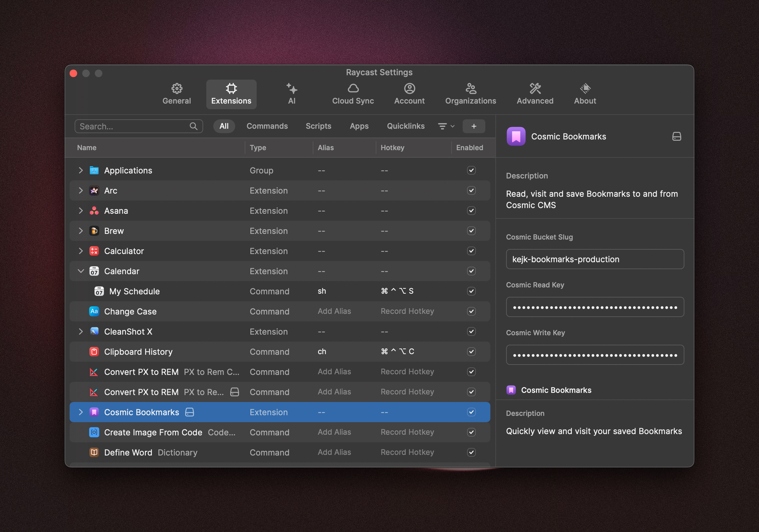Toggle the Brew enabled checkbox
The height and width of the screenshot is (532, 759).
click(471, 231)
